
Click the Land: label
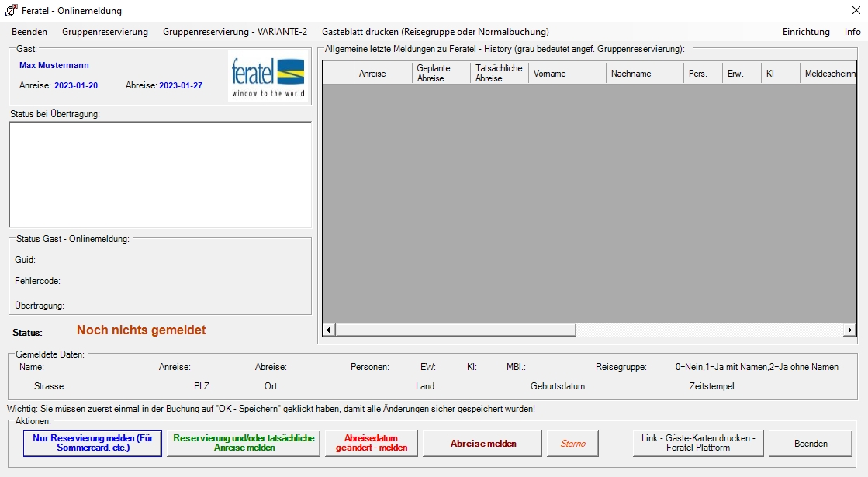click(x=427, y=386)
